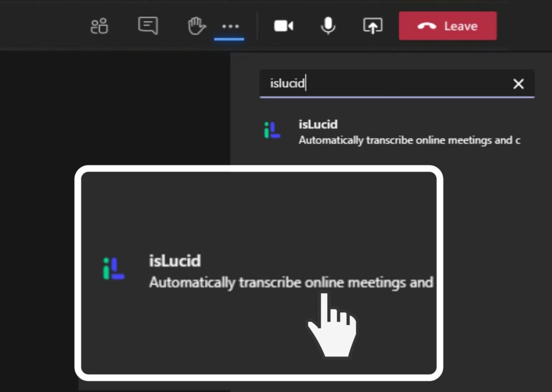Click the isLucid logo in search results
The width and height of the screenshot is (552, 392).
click(272, 130)
